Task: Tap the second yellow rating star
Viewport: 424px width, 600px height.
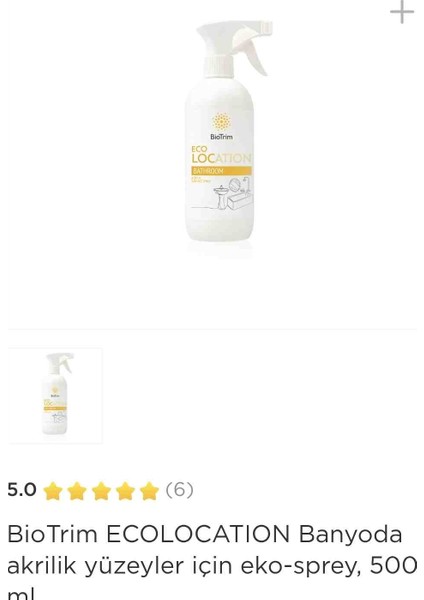Action: click(77, 491)
